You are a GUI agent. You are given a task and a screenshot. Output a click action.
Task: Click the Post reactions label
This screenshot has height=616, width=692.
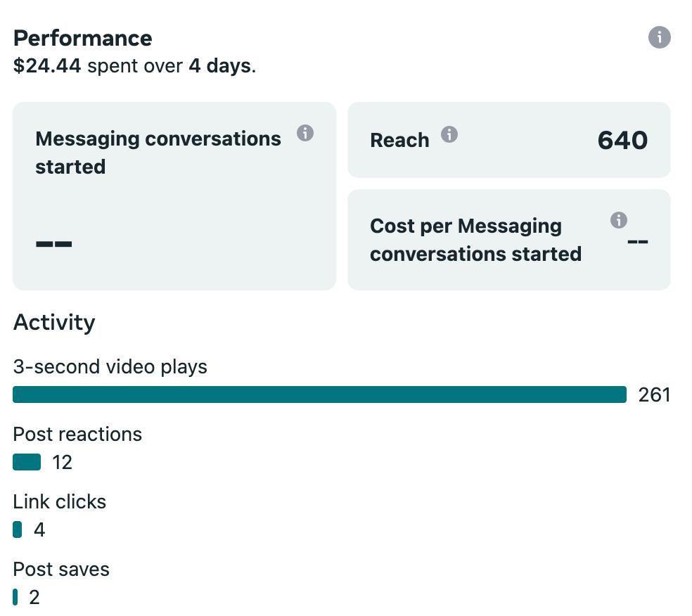click(77, 434)
